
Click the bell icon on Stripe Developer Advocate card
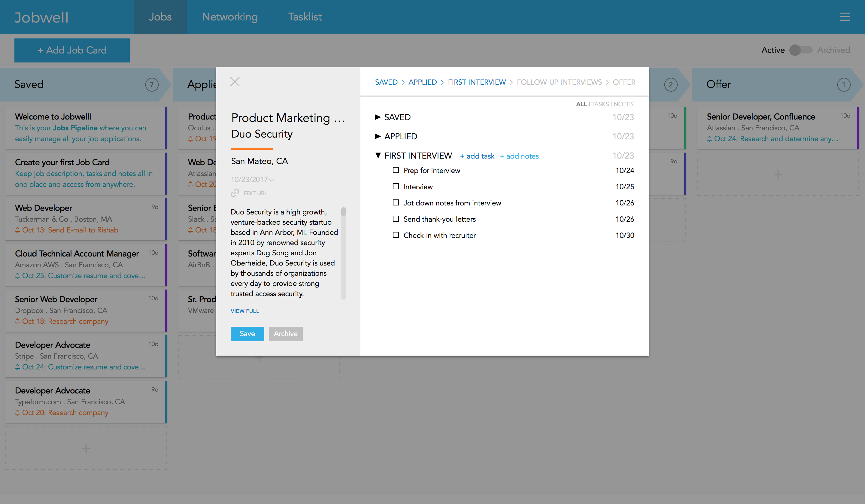tap(17, 367)
